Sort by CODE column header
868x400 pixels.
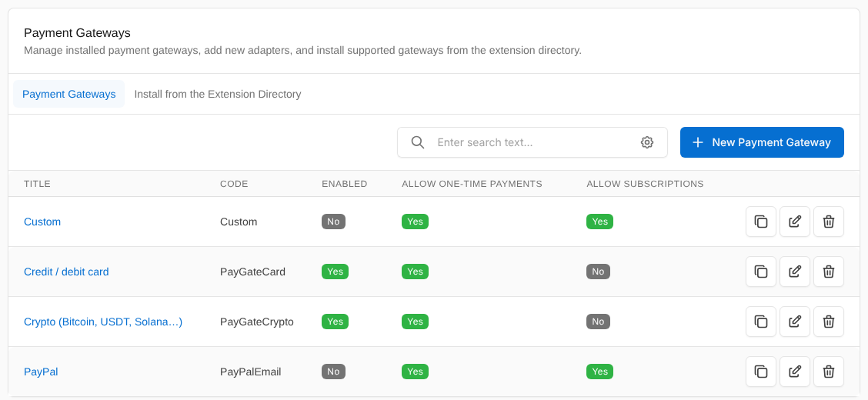point(234,184)
